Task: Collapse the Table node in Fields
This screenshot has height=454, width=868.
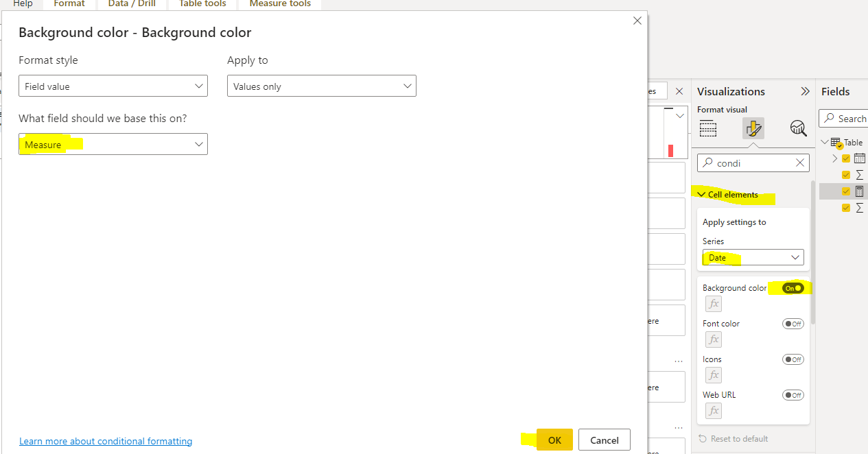Action: (x=825, y=143)
